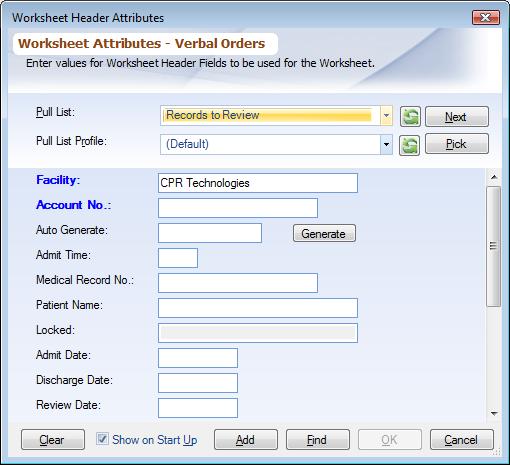Screen dimensions: 510x465
Task: Focus the Account No. input field
Action: coord(238,208)
